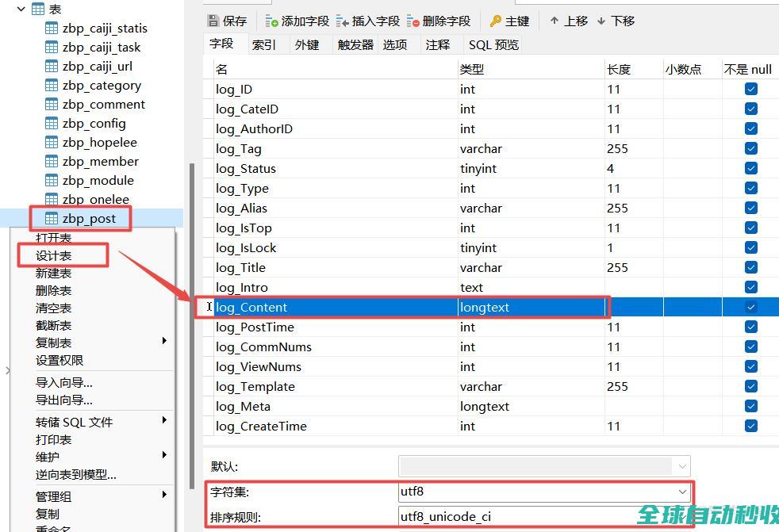Select the zbp_category table icon
This screenshot has height=532, width=779.
point(52,85)
